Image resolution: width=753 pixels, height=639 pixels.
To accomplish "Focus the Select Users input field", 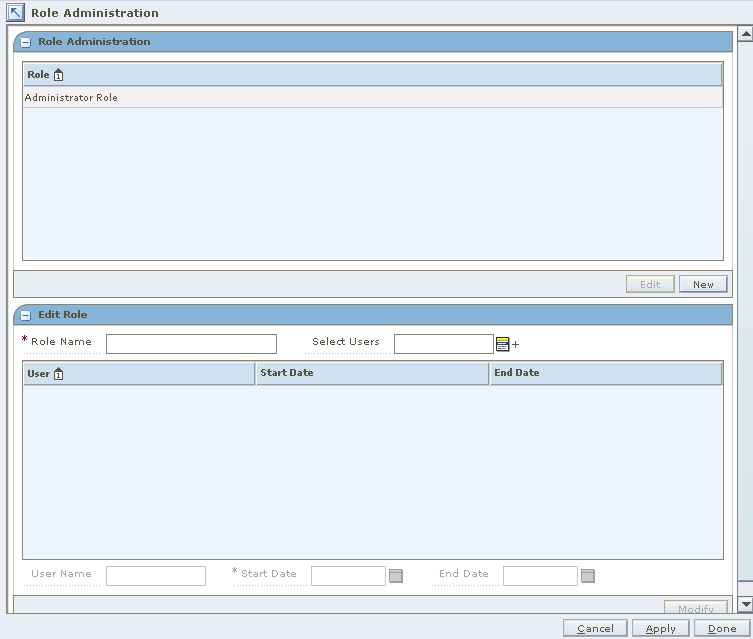I will [x=444, y=344].
